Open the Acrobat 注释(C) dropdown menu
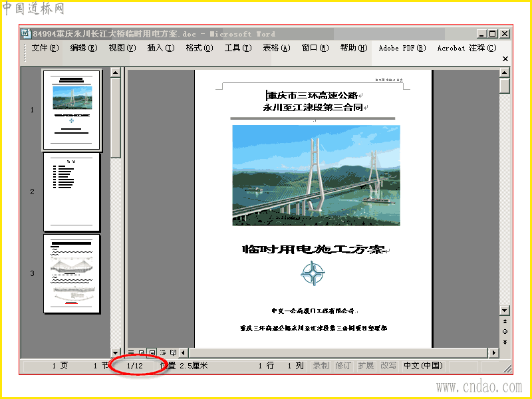The image size is (532, 399). click(x=467, y=48)
